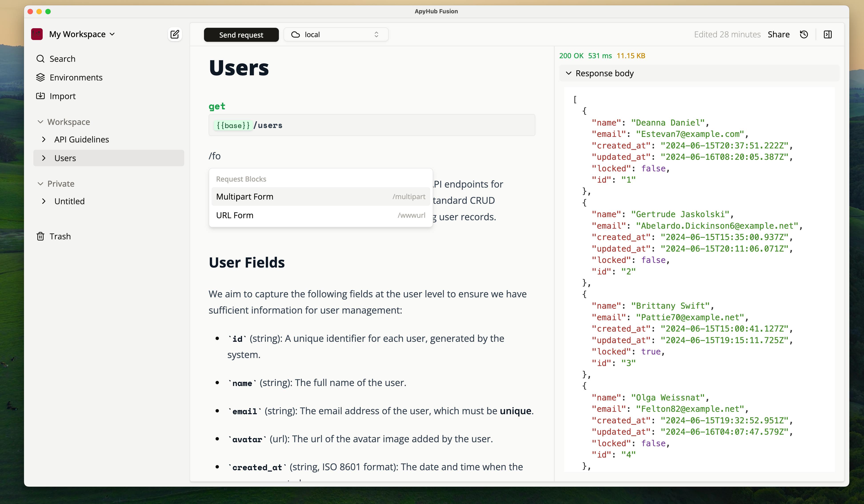Viewport: 864px width, 504px height.
Task: Click the Request Blocks menu header
Action: click(x=241, y=179)
